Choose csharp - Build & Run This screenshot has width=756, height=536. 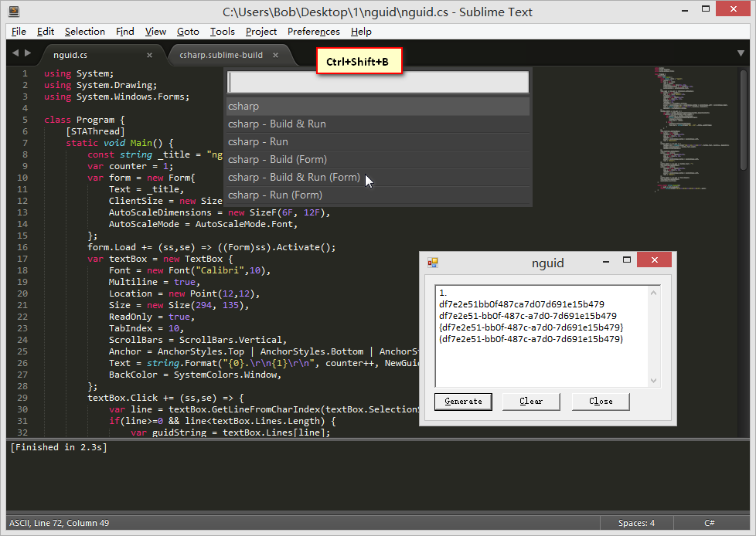pos(378,124)
